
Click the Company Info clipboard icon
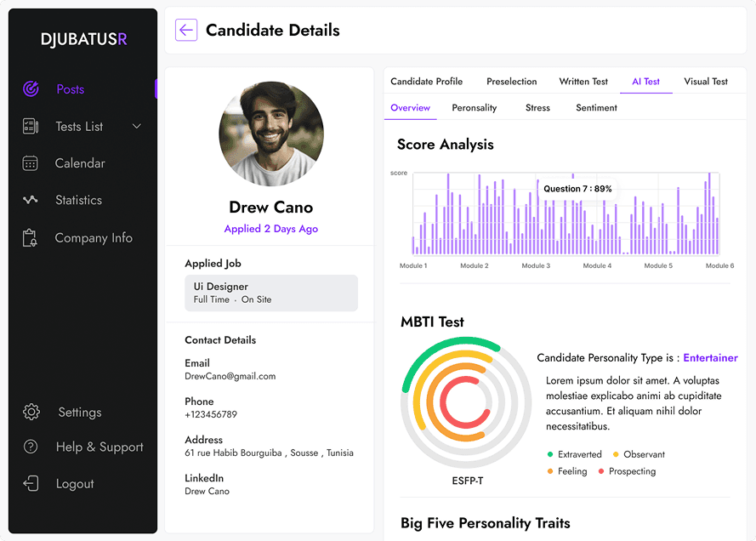pyautogui.click(x=30, y=237)
